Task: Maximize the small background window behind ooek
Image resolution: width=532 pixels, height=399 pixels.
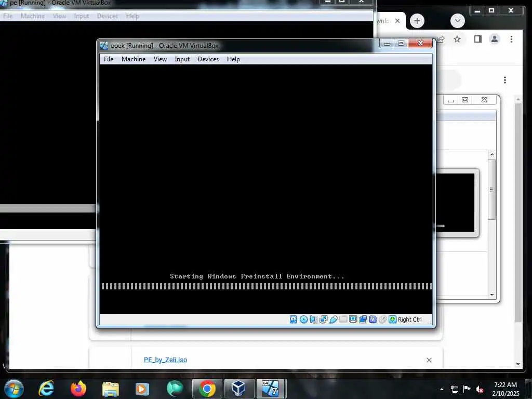Action: 465,100
